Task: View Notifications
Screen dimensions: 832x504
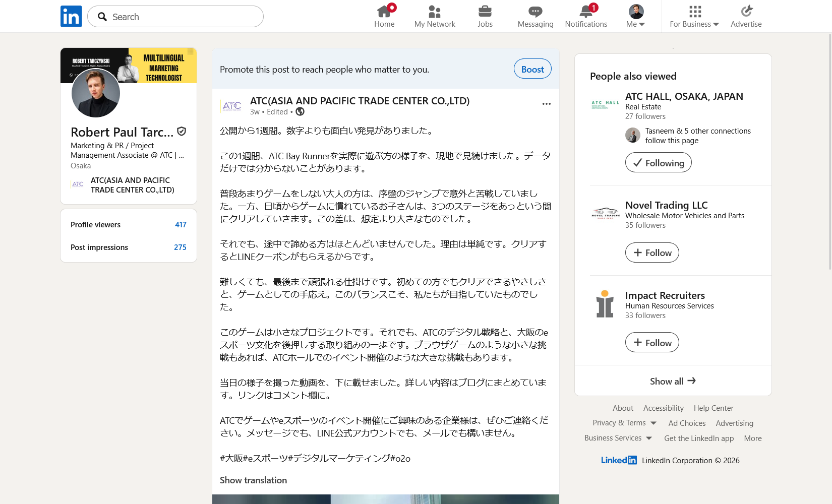Action: tap(586, 16)
